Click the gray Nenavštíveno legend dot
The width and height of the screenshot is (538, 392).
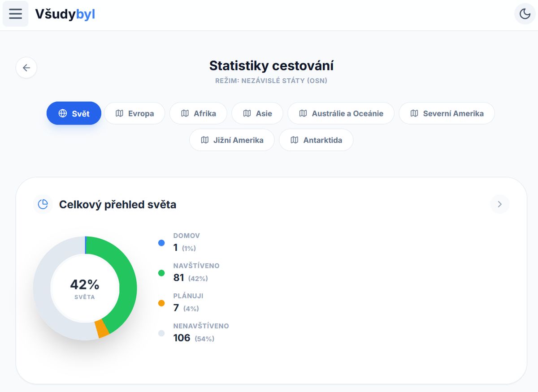pyautogui.click(x=161, y=333)
